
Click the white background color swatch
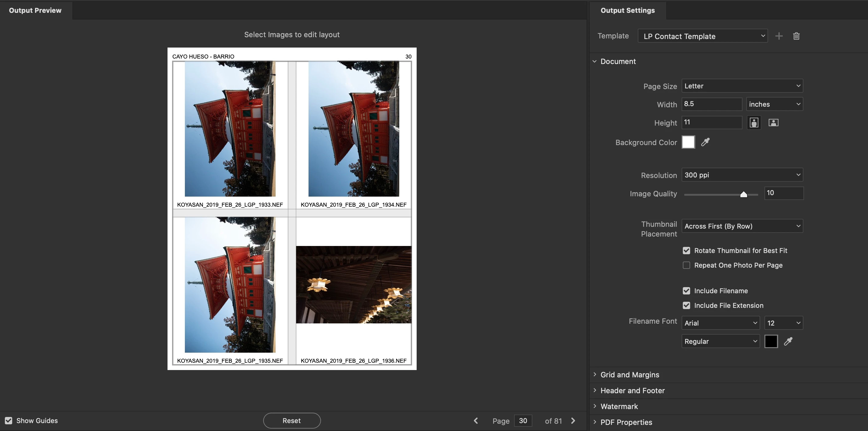click(688, 142)
